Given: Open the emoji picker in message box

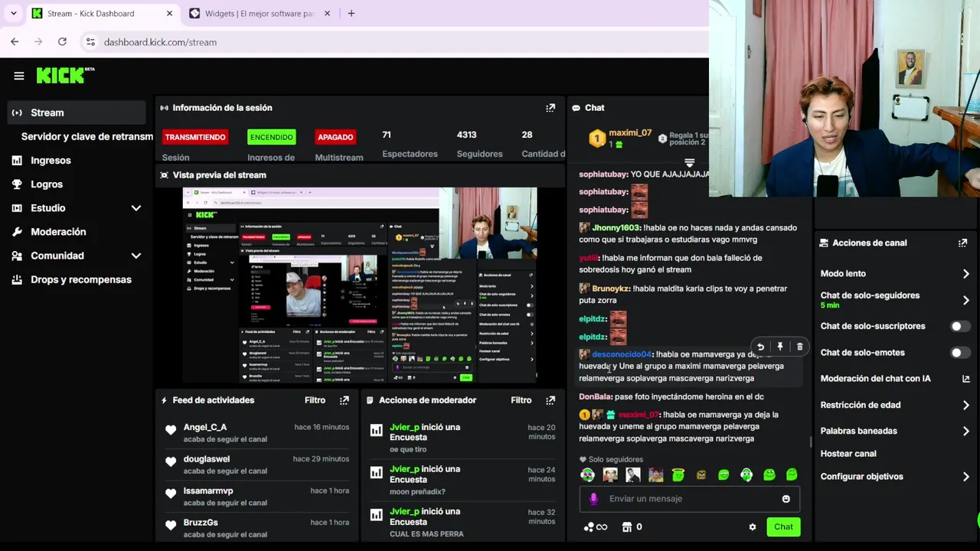Looking at the screenshot, I should pyautogui.click(x=786, y=499).
